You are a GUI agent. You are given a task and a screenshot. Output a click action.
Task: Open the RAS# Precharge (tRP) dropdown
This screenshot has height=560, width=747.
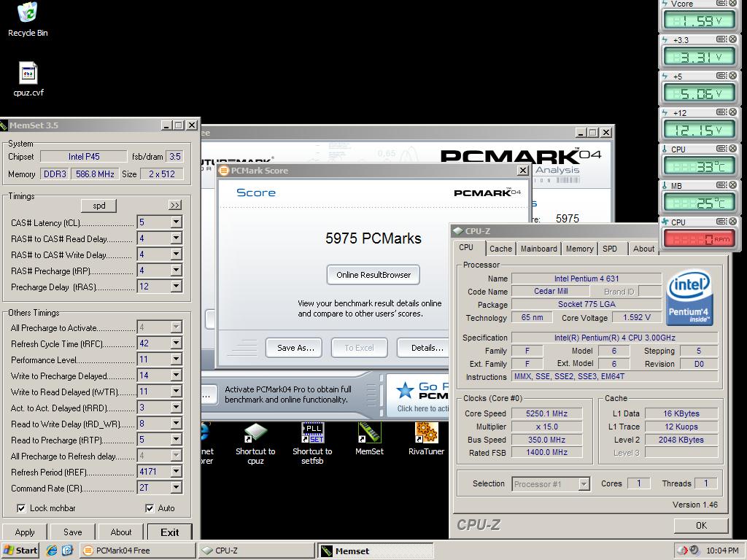pos(177,270)
